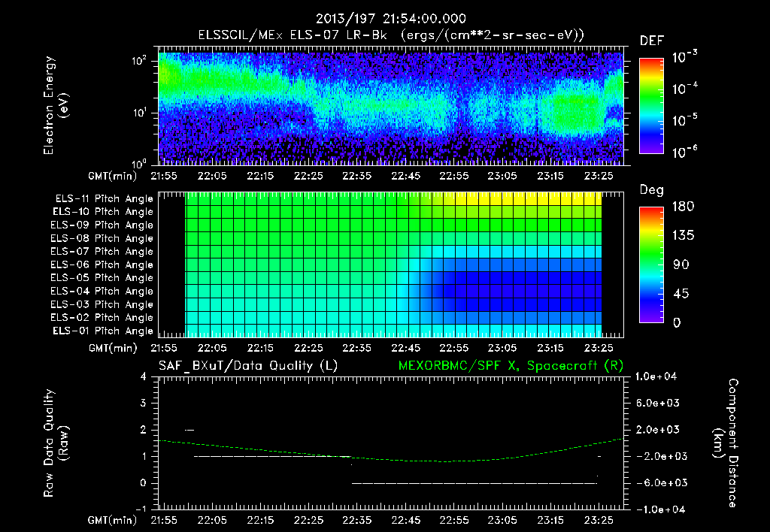Select the ELS-11 Pitch Angle row label
This screenshot has width=770, height=532.
pyautogui.click(x=104, y=199)
